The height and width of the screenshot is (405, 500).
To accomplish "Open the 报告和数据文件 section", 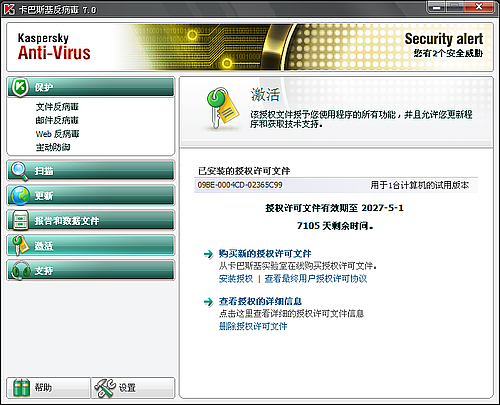I will pos(91,220).
